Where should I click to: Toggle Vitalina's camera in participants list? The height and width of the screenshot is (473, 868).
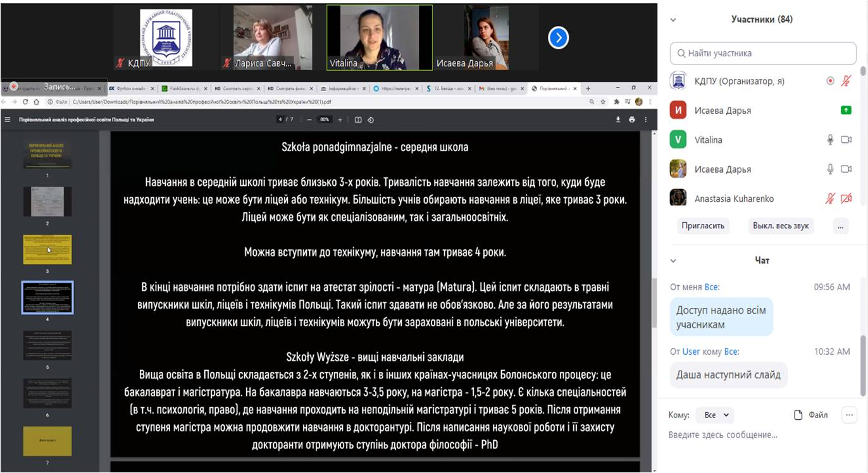846,140
